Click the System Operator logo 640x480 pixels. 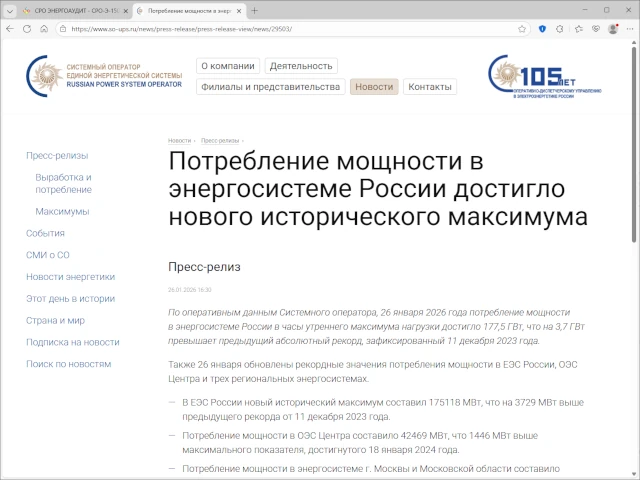coord(104,76)
